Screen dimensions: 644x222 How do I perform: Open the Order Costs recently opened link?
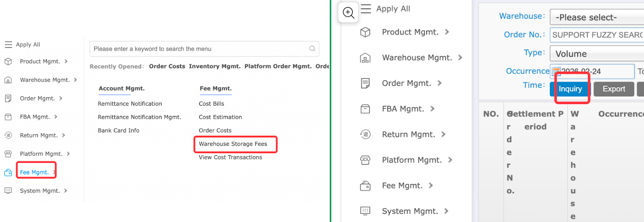167,66
